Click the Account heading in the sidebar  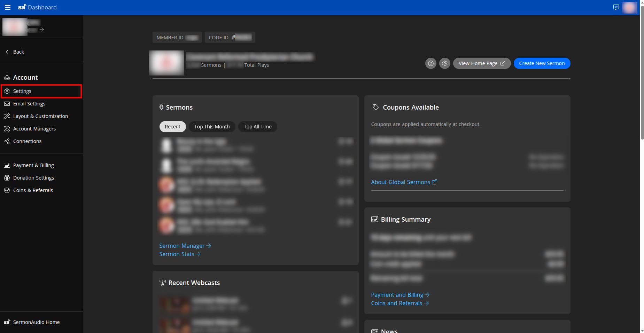coord(25,77)
